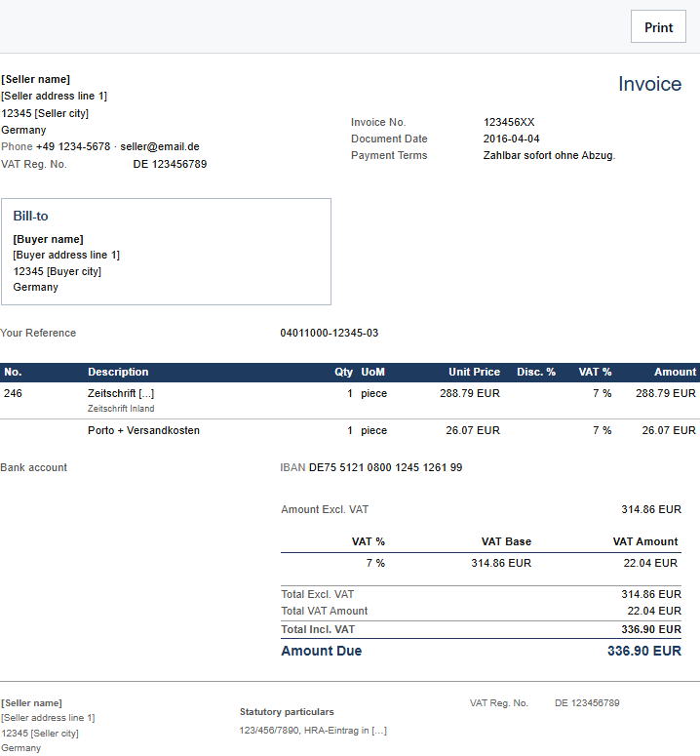Image resolution: width=700 pixels, height=756 pixels.
Task: Click '[Buyer address line 1]' text
Action: [66, 255]
